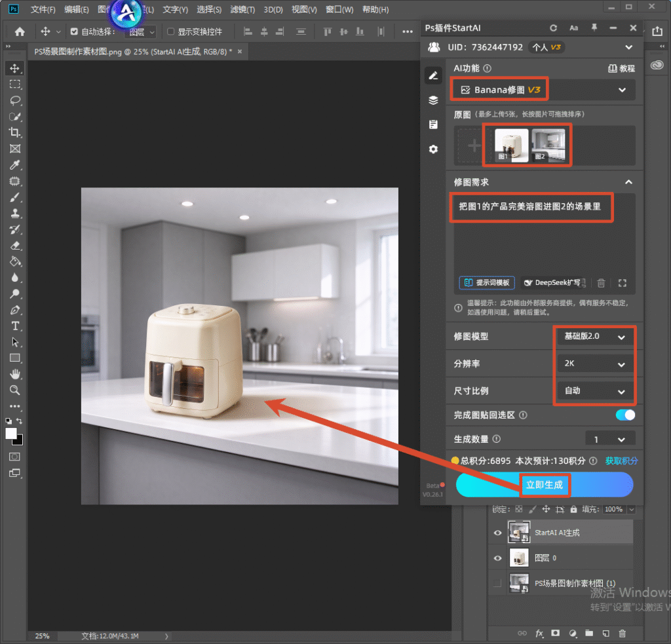
Task: Select the Hand tool
Action: point(15,375)
